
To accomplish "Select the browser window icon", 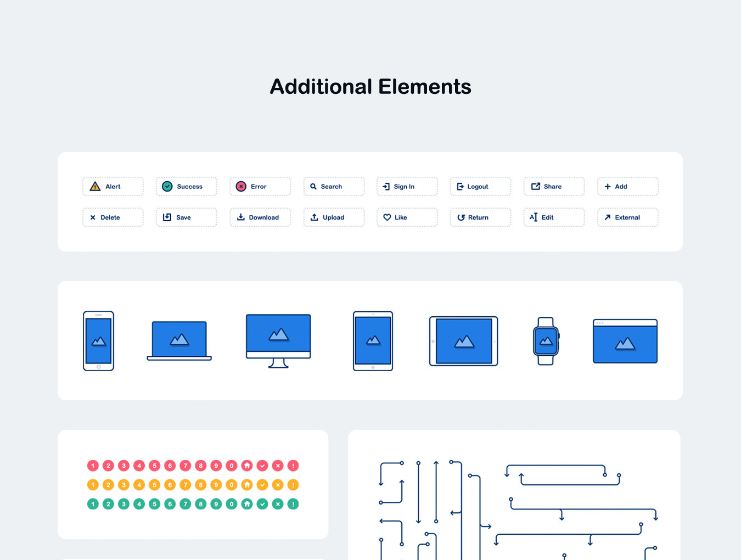I will click(x=625, y=341).
